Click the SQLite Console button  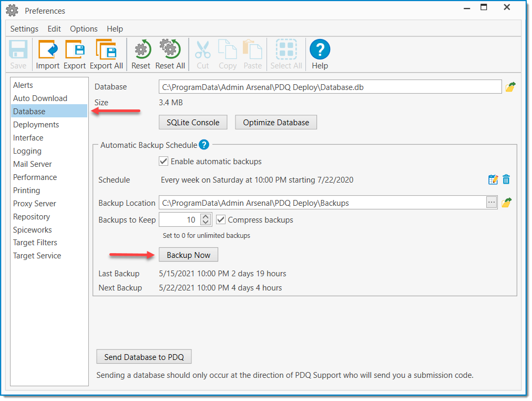[193, 122]
